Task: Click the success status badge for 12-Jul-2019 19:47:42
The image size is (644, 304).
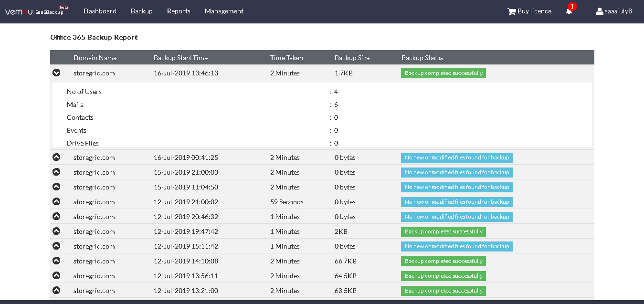Action: coord(443,231)
